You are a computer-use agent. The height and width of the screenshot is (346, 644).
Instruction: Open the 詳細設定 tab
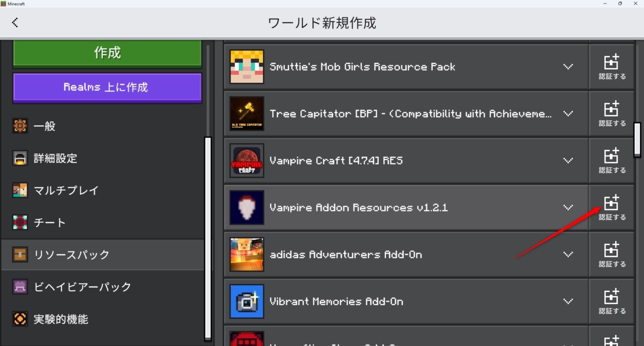[103, 158]
